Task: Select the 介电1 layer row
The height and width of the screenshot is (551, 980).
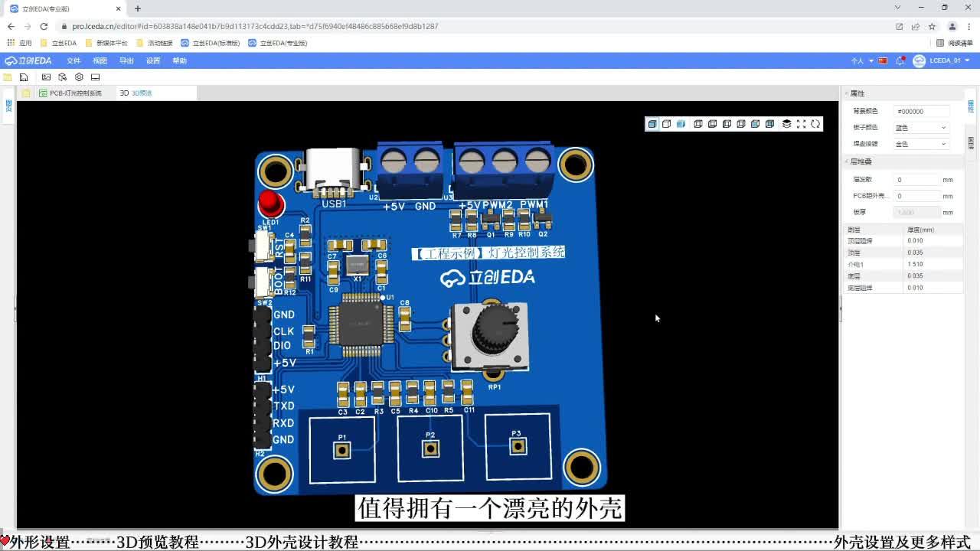Action: pyautogui.click(x=903, y=264)
